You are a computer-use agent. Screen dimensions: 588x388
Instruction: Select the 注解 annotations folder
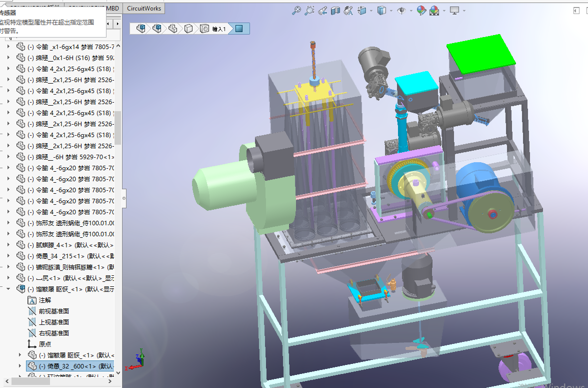(x=45, y=300)
